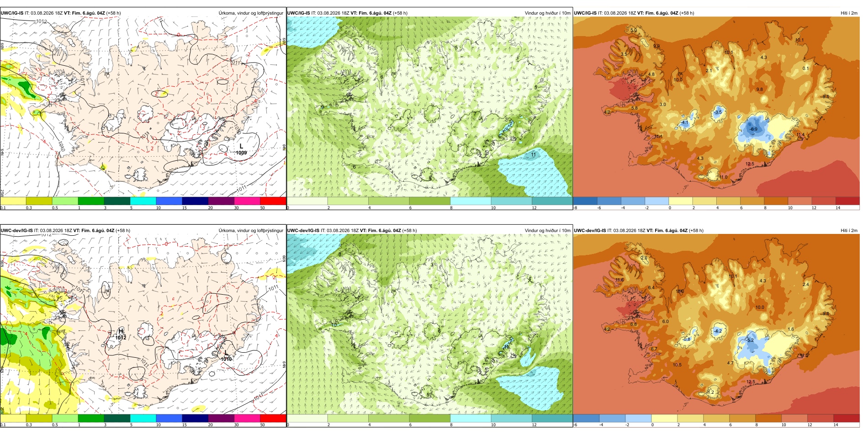The image size is (868, 434).
Task: Pick navy 15 swatch in UWC-dev precipitation legend
Action: click(195, 418)
